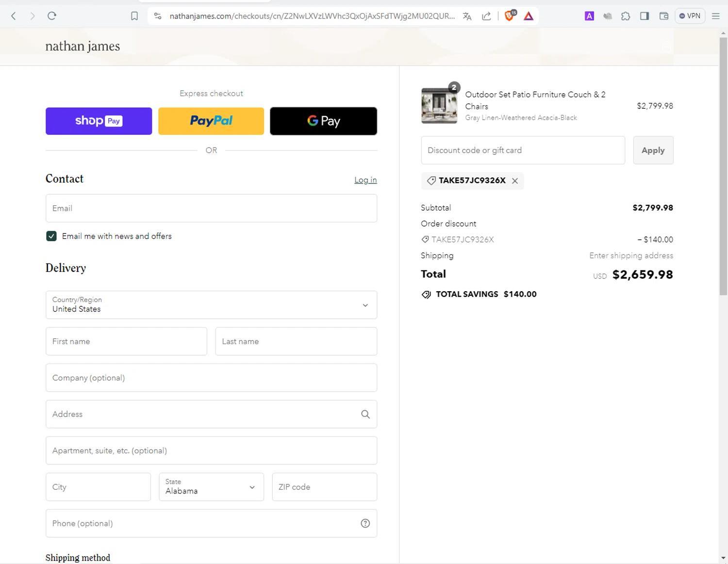This screenshot has width=728, height=564.
Task: Click the TOTAL SAVINGS $140.00 label
Action: pyautogui.click(x=486, y=294)
